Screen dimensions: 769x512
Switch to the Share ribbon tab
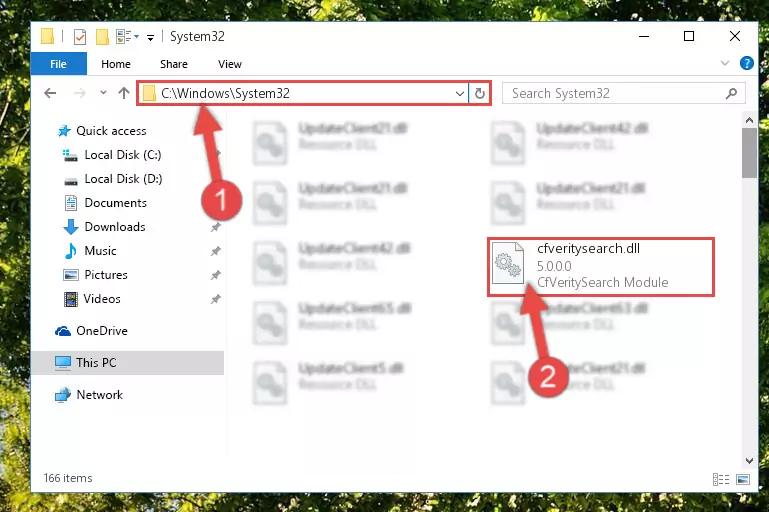coord(174,64)
